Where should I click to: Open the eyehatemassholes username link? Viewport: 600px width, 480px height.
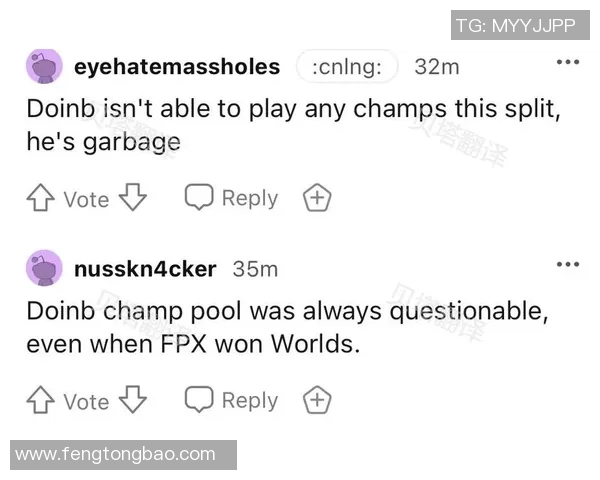pos(177,67)
